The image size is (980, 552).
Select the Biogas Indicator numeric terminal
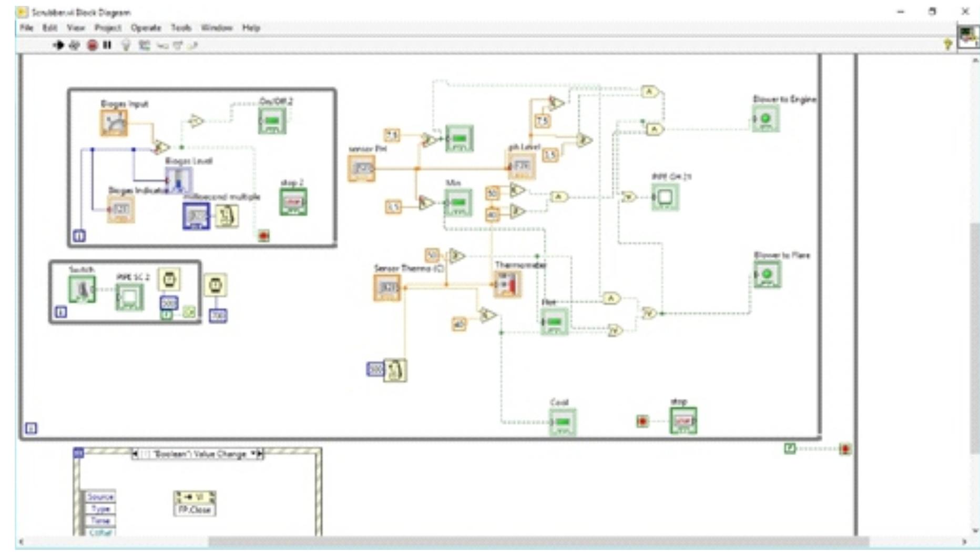[x=121, y=209]
